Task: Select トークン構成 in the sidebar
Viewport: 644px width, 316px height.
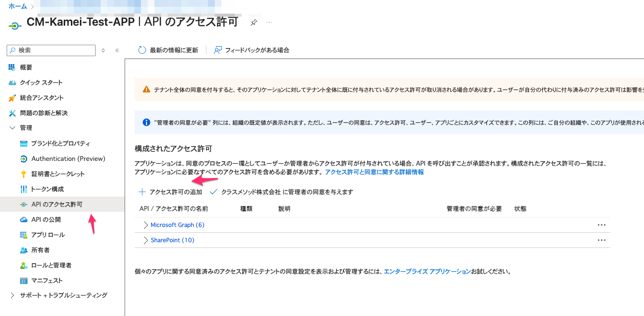Action: tap(48, 189)
